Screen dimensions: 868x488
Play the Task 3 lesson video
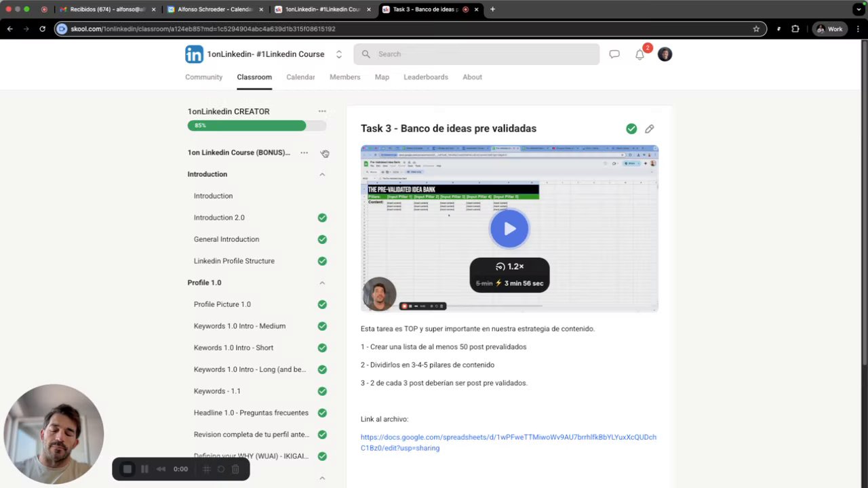[x=509, y=229]
